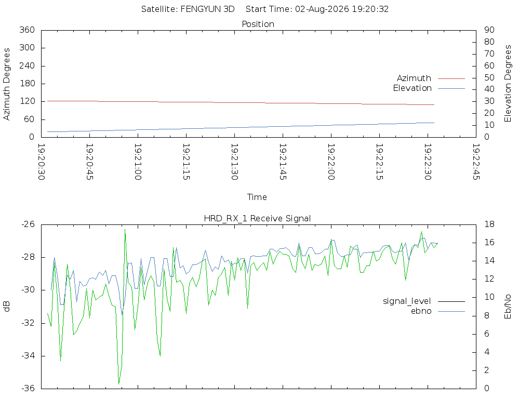Viewport: 532px width, 399px height.
Task: Click the 12 Eb/No axis value
Action: [x=489, y=279]
